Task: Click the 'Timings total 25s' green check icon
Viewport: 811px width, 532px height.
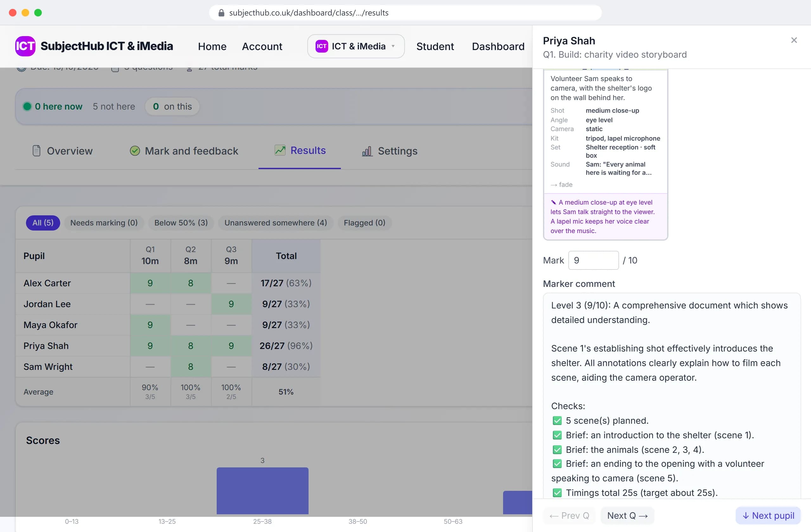Action: 557,493
